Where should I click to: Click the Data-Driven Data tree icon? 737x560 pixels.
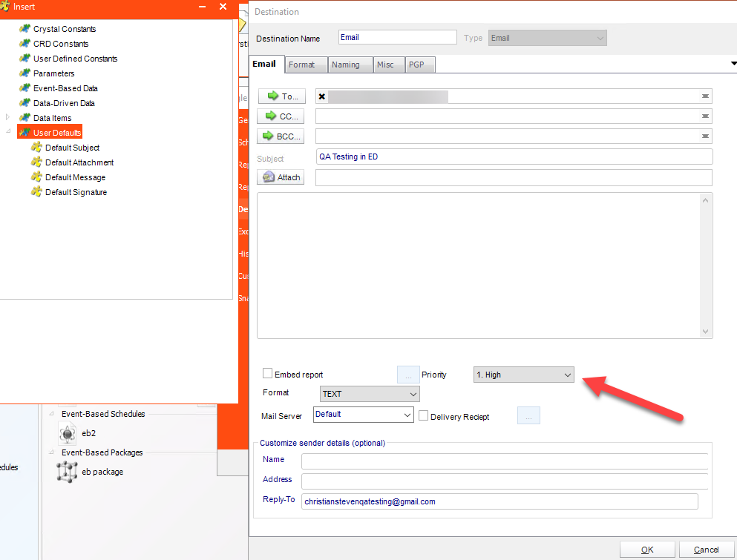pos(24,103)
